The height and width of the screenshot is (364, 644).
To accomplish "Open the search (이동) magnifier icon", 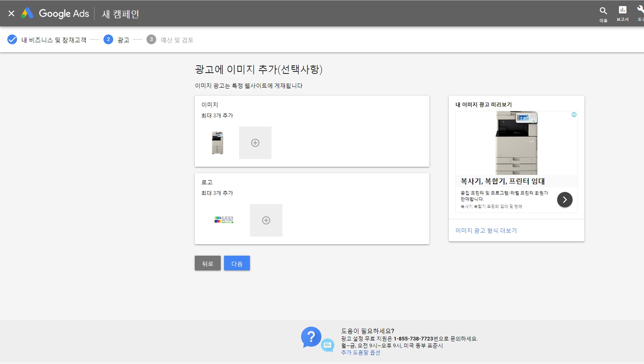I will point(603,11).
